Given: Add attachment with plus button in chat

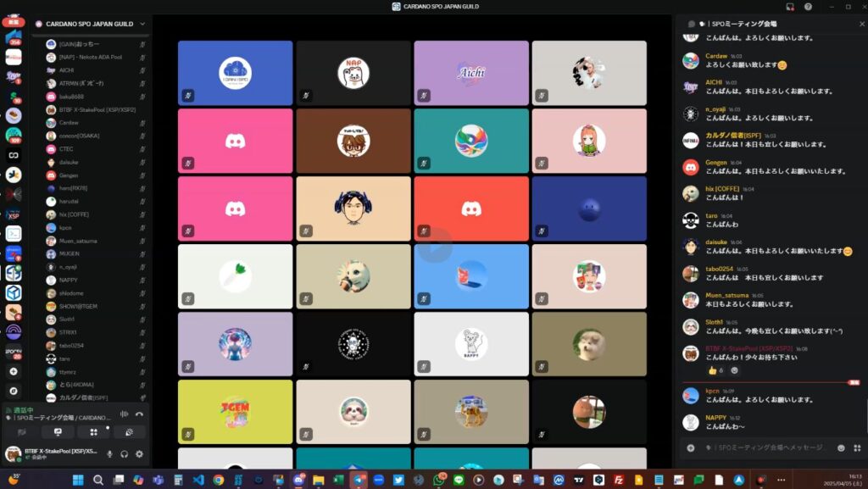Looking at the screenshot, I should (x=691, y=447).
